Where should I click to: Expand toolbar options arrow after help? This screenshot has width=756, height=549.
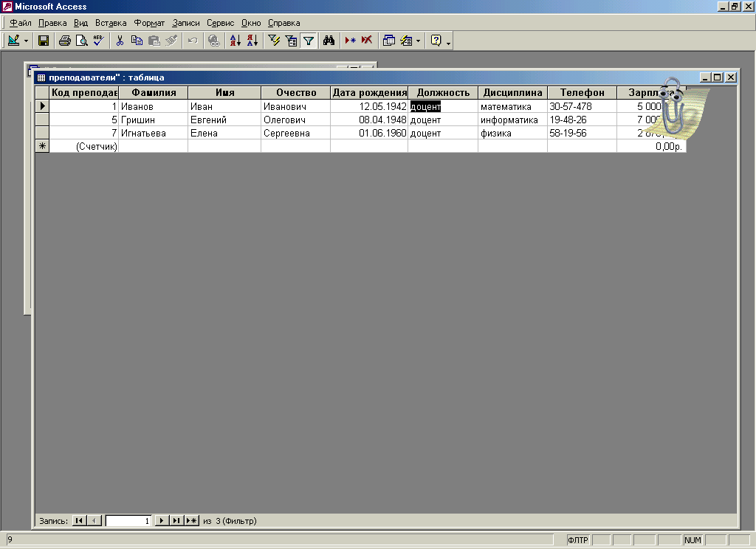point(448,42)
